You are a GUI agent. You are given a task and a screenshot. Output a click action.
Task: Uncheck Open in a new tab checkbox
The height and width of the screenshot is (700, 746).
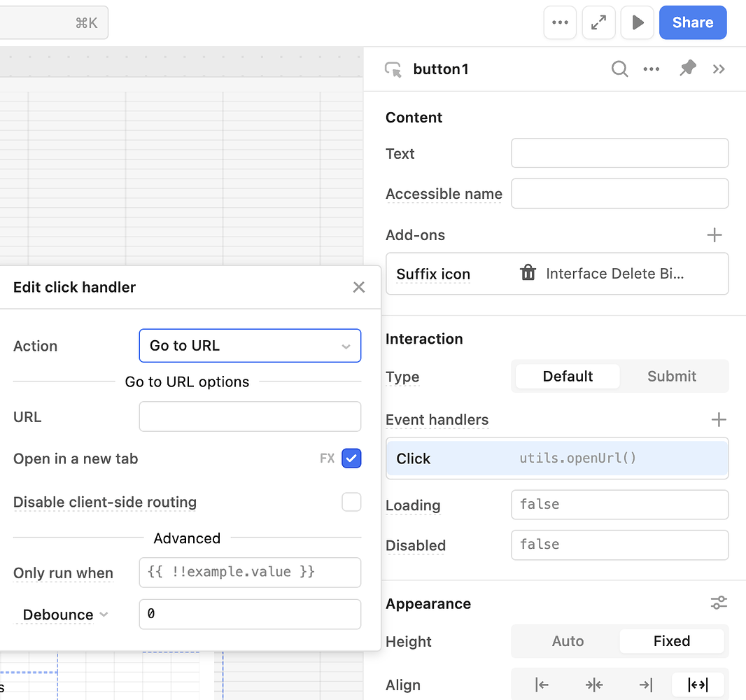[x=351, y=458]
